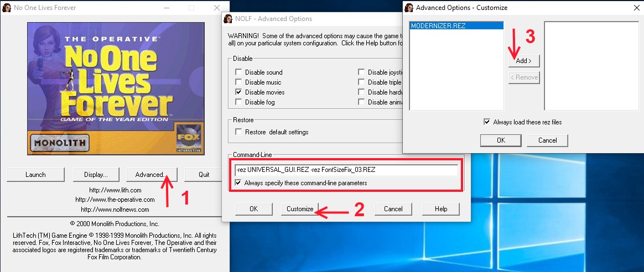Select MODERNIZER.REZ in the list

tap(456, 26)
